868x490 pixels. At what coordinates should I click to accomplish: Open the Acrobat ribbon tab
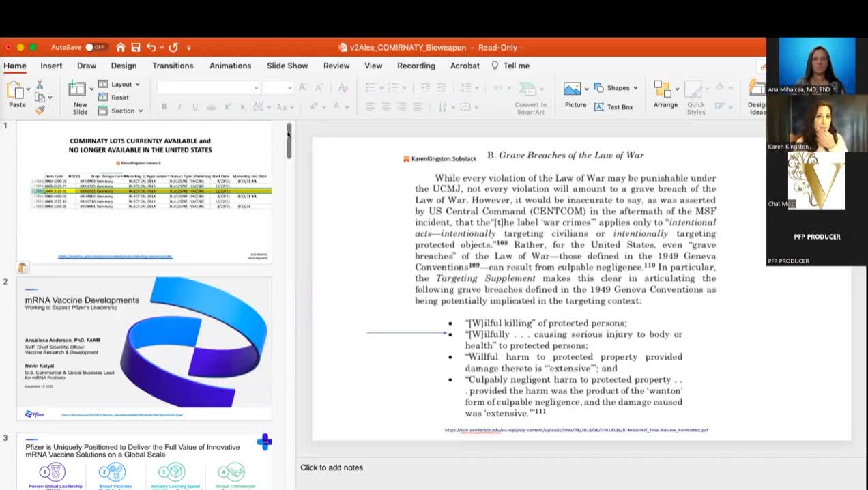coord(465,66)
